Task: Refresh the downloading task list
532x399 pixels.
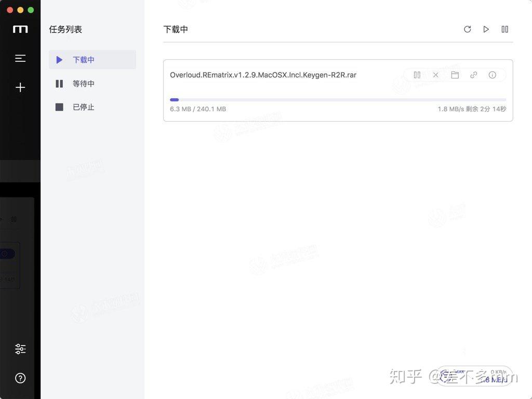Action: 467,29
